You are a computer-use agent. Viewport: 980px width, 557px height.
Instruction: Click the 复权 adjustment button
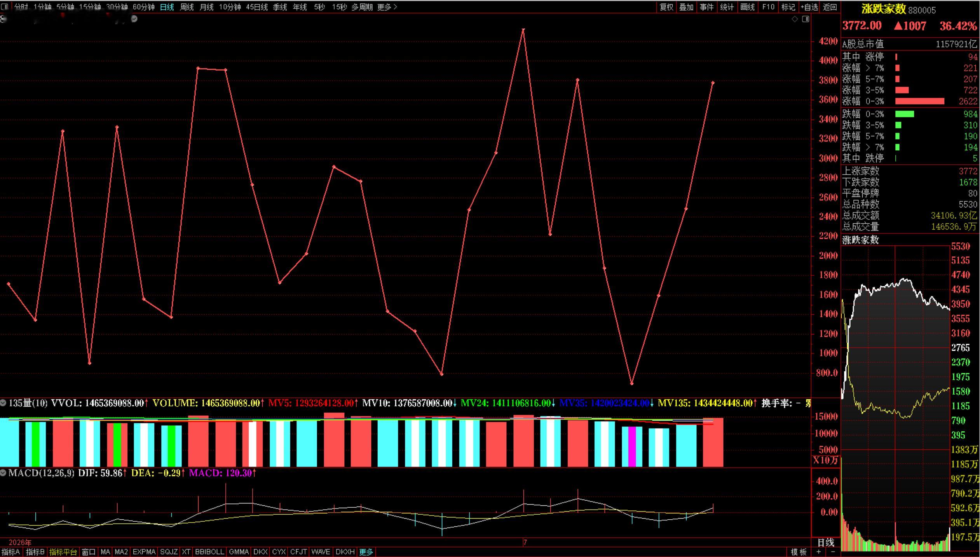[x=666, y=7]
